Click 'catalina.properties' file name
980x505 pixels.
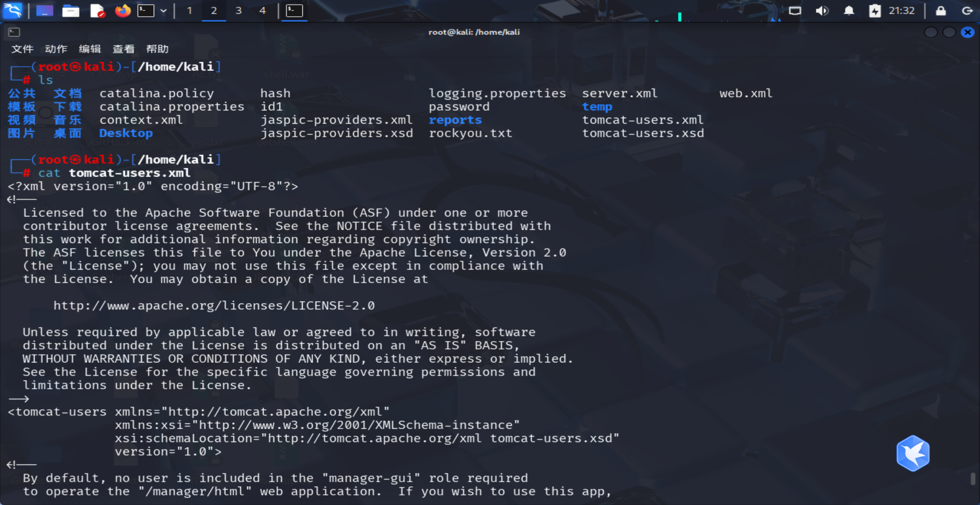[172, 107]
